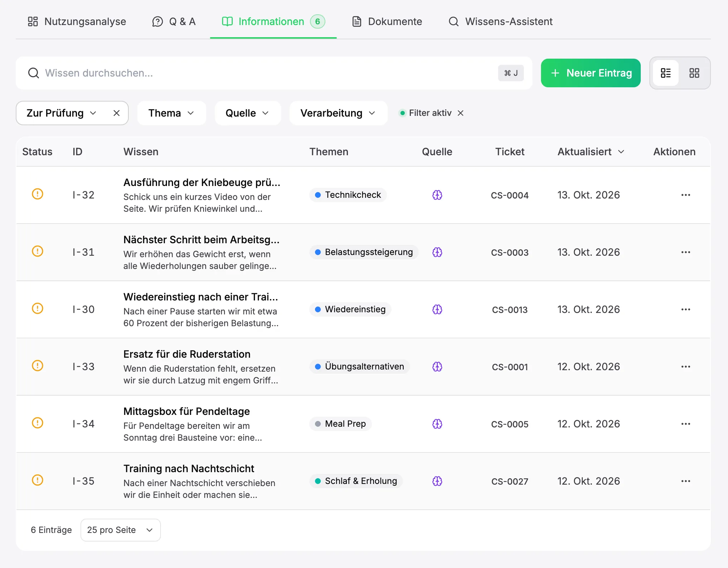Click the AI brain source icon for CS-0001
728x568 pixels.
437,367
